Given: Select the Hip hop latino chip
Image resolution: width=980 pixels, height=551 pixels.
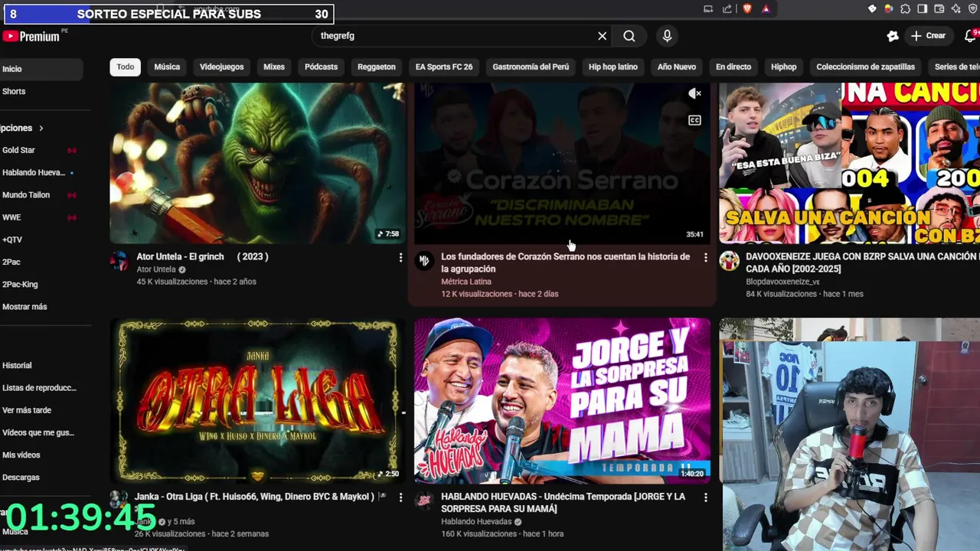Looking at the screenshot, I should pos(613,67).
